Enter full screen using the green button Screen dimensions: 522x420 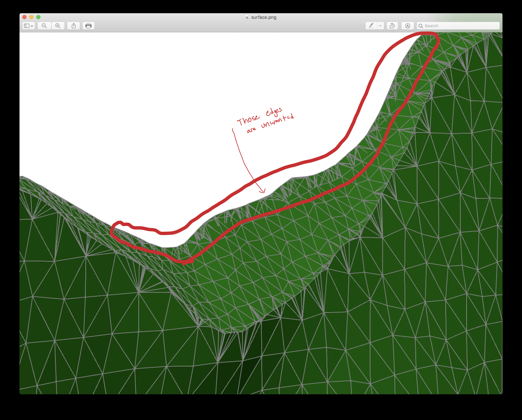coord(39,17)
